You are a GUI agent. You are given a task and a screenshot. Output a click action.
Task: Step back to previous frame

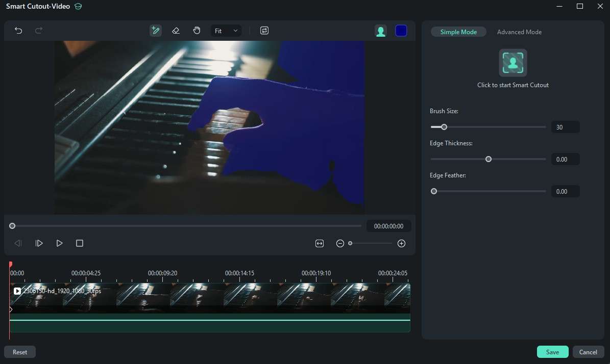pos(18,243)
